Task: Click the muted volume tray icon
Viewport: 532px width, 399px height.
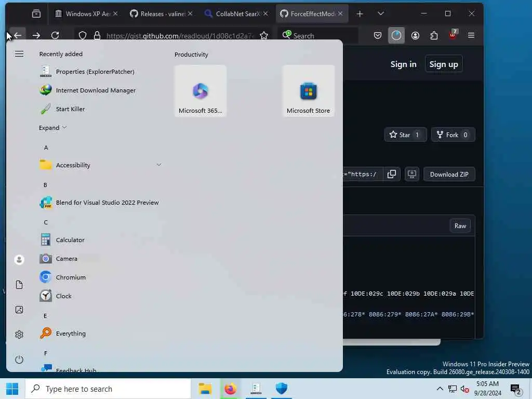Action: (x=465, y=389)
